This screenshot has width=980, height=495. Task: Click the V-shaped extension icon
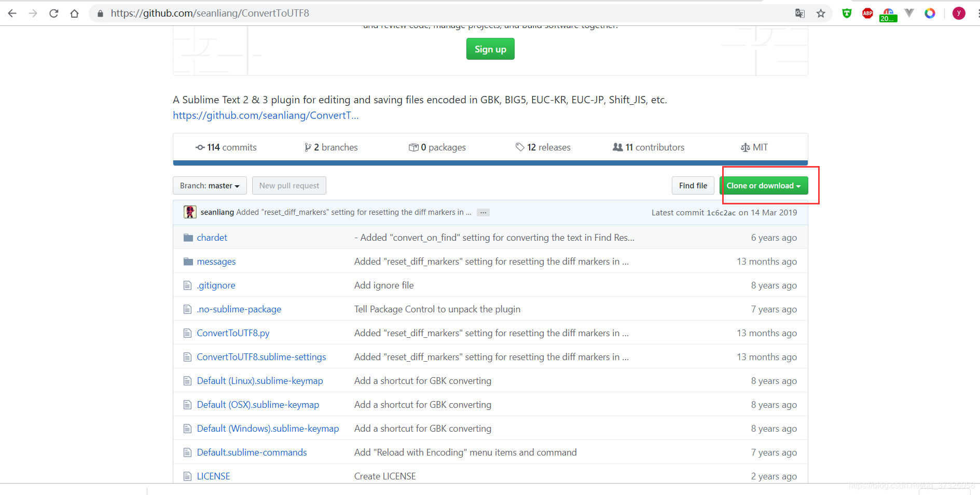(x=909, y=13)
